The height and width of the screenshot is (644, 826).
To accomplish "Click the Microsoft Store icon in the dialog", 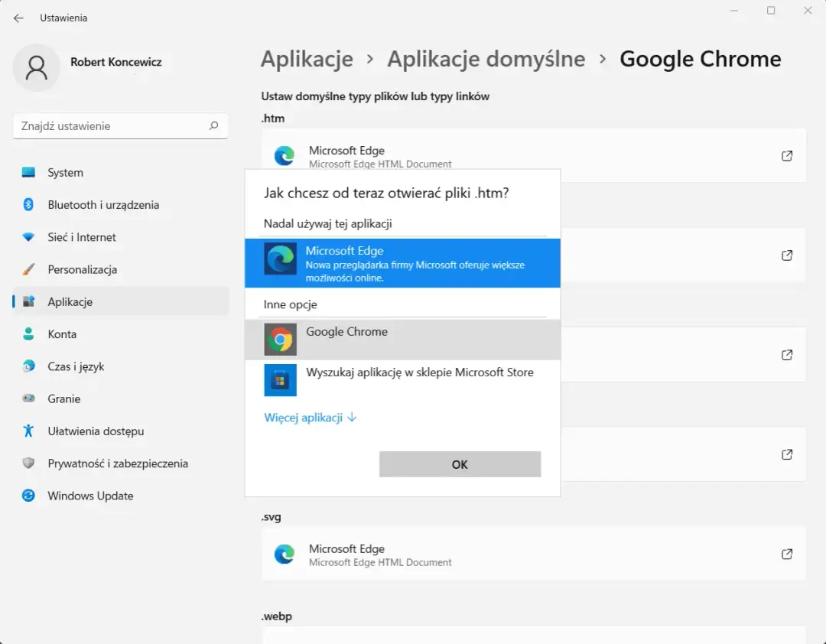I will (280, 380).
